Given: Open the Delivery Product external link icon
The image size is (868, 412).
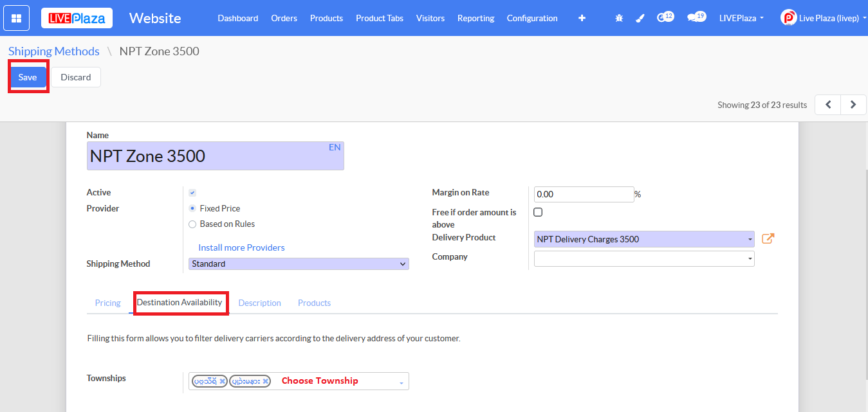Looking at the screenshot, I should tap(768, 238).
